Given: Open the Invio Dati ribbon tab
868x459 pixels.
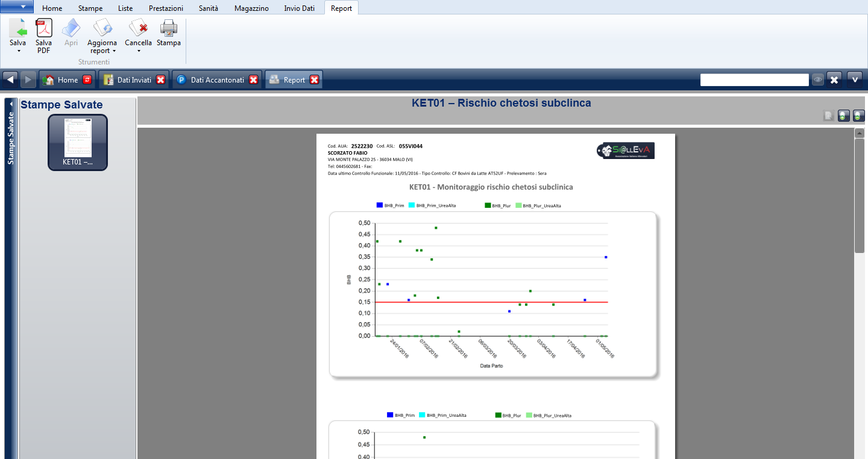Looking at the screenshot, I should click(x=300, y=8).
